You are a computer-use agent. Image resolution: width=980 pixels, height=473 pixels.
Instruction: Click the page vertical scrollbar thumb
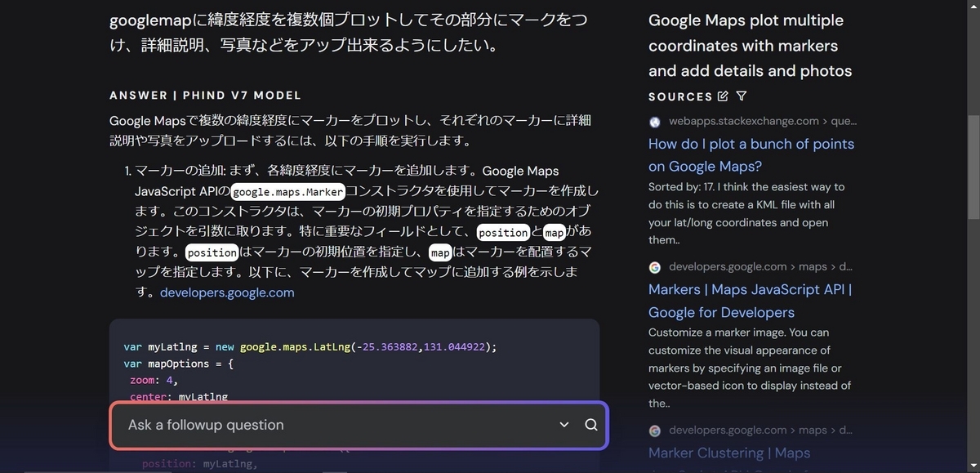[973, 167]
